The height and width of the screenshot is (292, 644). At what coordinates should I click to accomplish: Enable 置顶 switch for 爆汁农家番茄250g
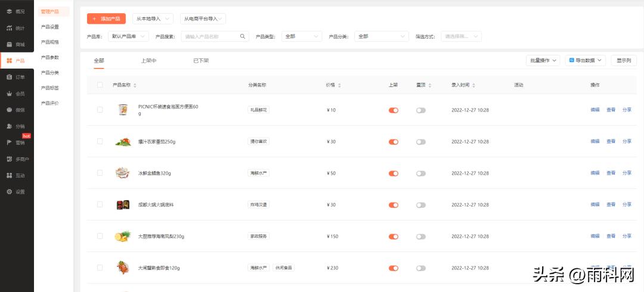420,142
